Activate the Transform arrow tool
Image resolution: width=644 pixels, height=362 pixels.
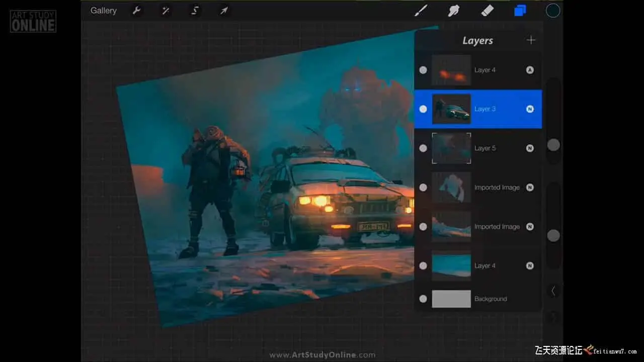pos(224,11)
